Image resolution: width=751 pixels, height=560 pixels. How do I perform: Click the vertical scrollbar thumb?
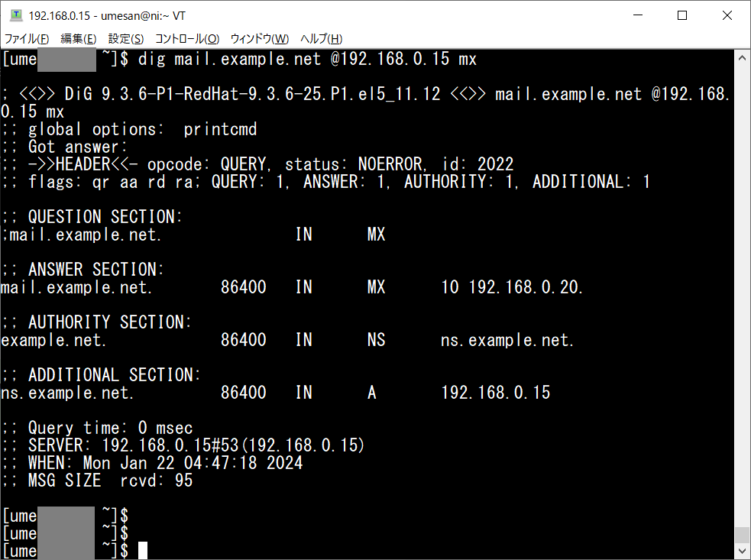pyautogui.click(x=742, y=535)
